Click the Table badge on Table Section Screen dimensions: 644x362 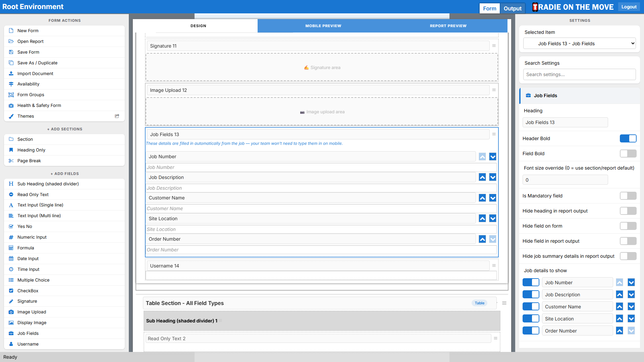[x=480, y=303]
